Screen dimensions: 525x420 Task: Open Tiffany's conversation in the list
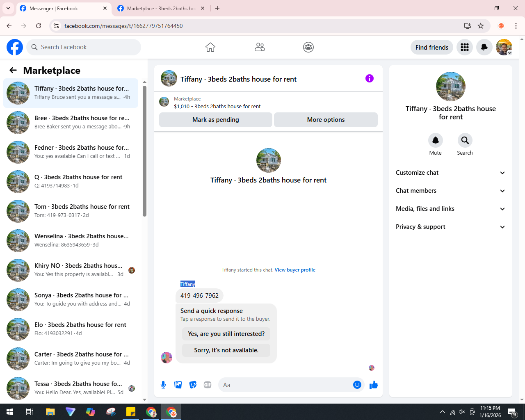[71, 93]
